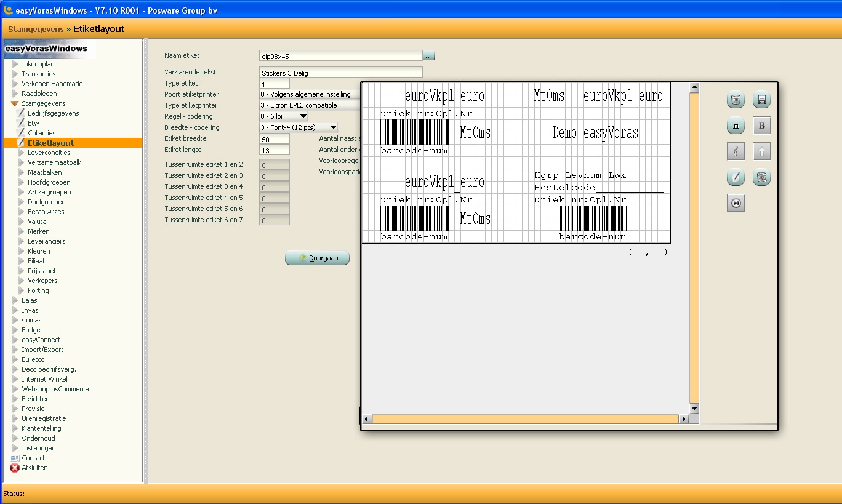Open Merken in the sidebar
This screenshot has width=842, height=504.
tap(38, 231)
